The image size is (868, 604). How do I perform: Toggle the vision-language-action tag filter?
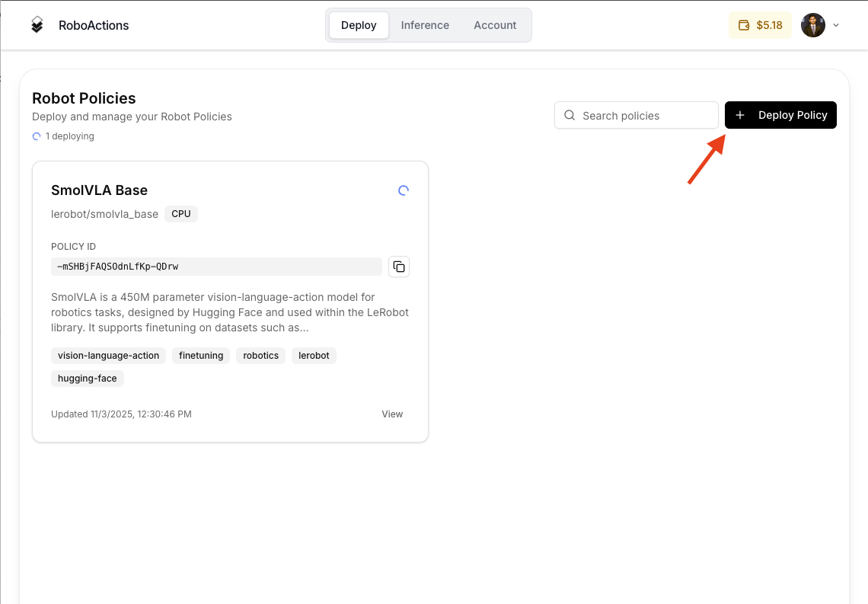(108, 355)
